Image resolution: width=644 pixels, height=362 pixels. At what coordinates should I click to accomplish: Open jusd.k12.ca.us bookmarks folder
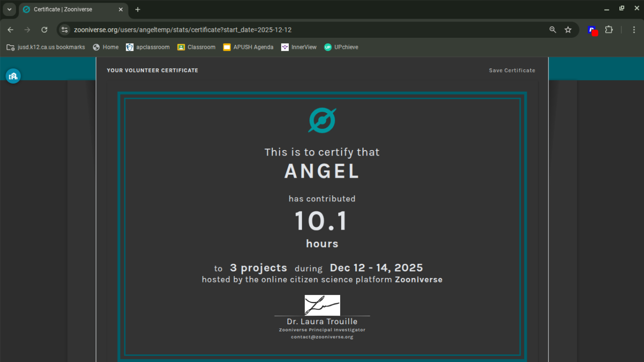click(x=46, y=47)
